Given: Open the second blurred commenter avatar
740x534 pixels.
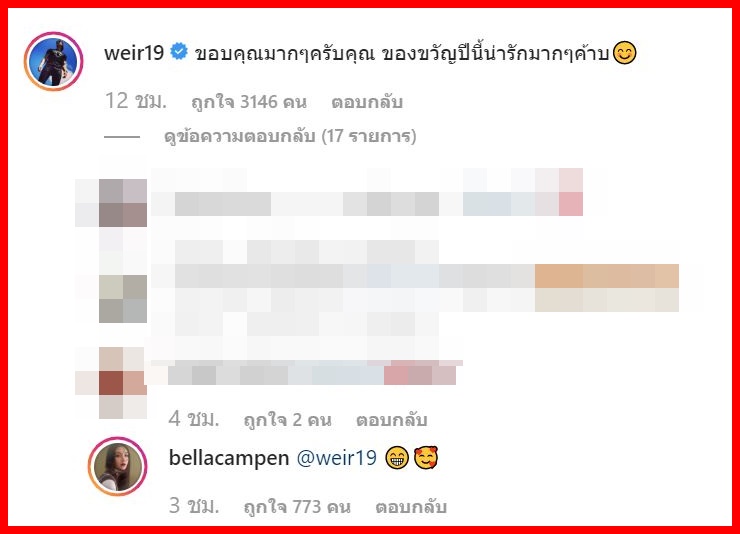Looking at the screenshot, I should pos(123,299).
